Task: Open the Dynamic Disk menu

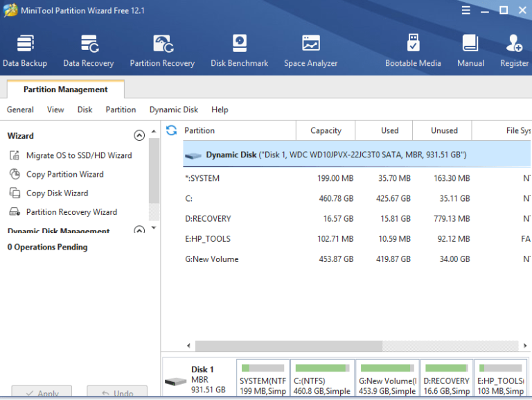Action: tap(173, 110)
